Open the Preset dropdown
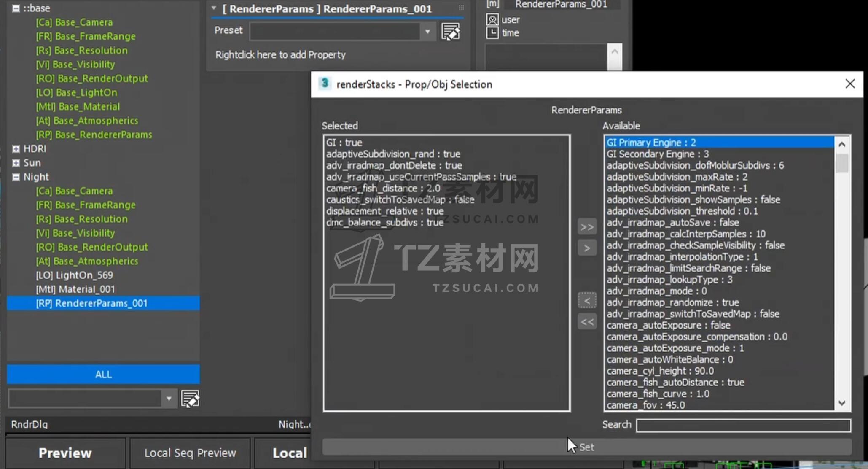 point(427,31)
